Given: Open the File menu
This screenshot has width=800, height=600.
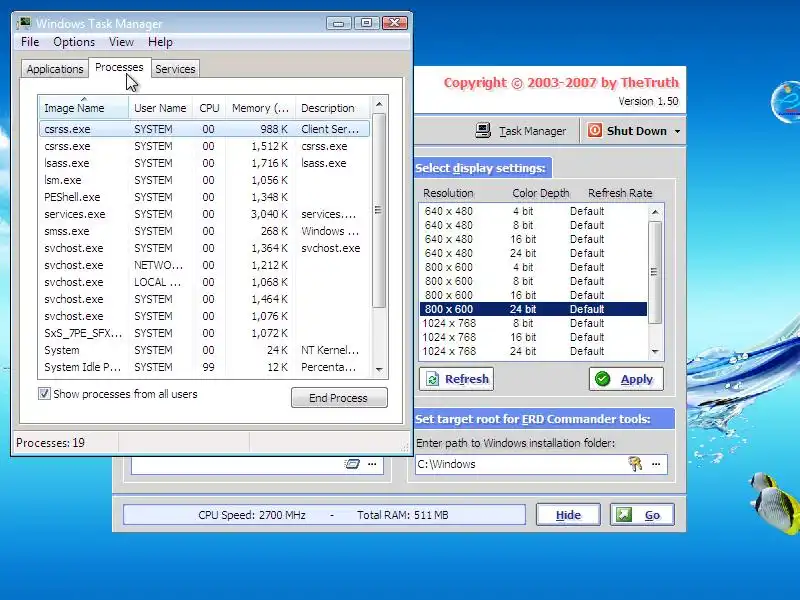Looking at the screenshot, I should (x=30, y=42).
